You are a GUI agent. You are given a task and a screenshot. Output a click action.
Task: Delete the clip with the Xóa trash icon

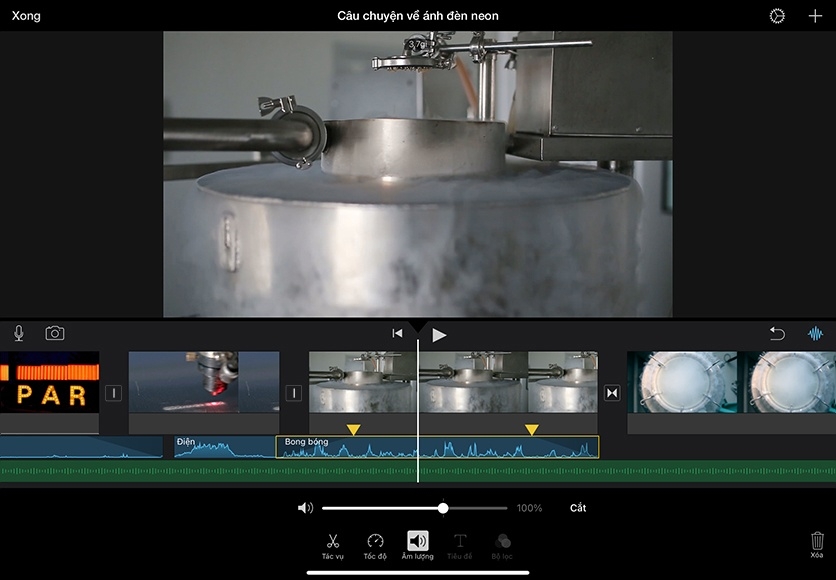click(x=817, y=545)
